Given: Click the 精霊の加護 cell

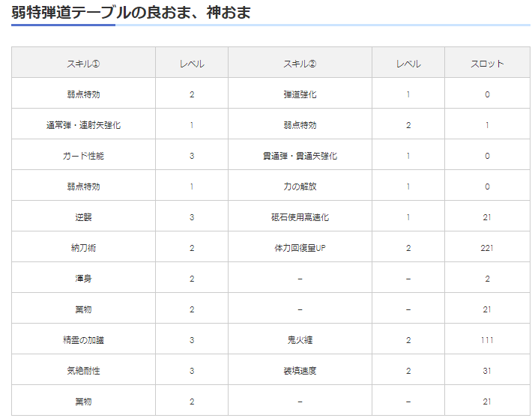Looking at the screenshot, I should (x=83, y=340).
